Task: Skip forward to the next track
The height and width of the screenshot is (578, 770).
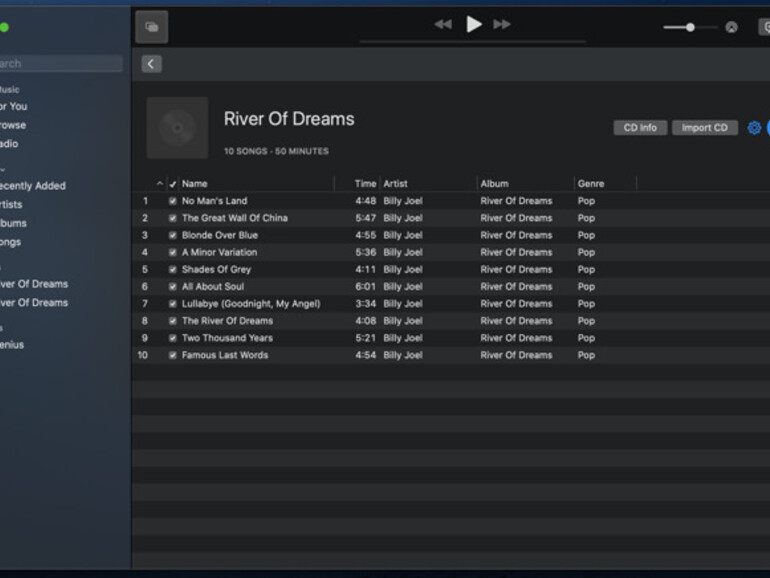Action: click(x=502, y=24)
